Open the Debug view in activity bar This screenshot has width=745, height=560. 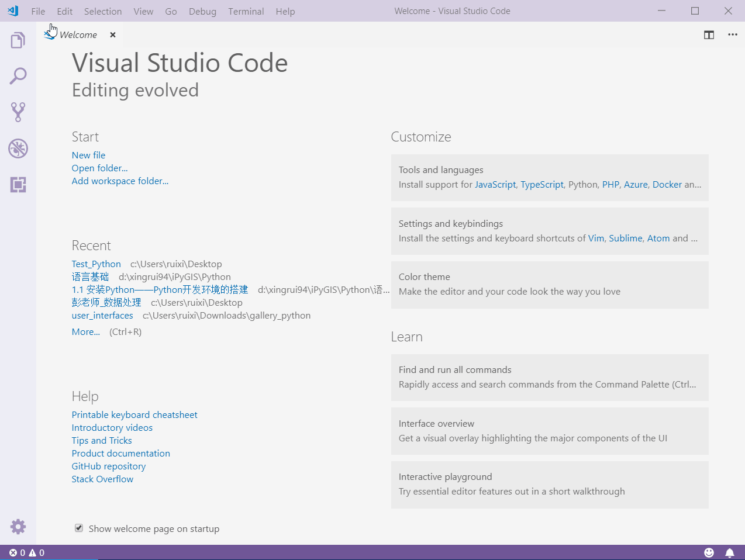18,148
